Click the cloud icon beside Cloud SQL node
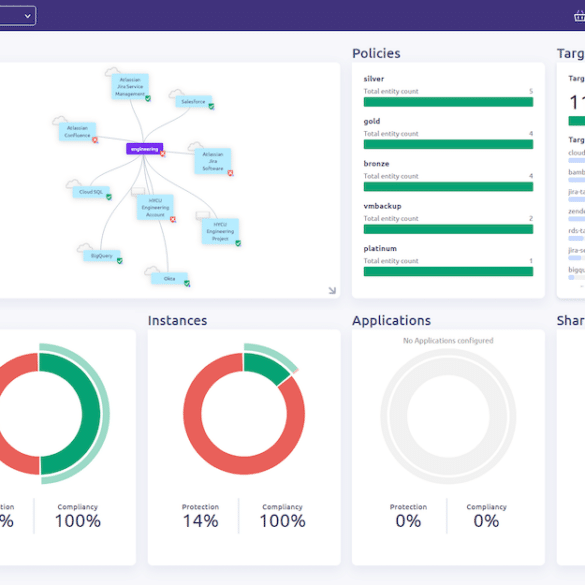This screenshot has width=585, height=585. click(x=73, y=183)
